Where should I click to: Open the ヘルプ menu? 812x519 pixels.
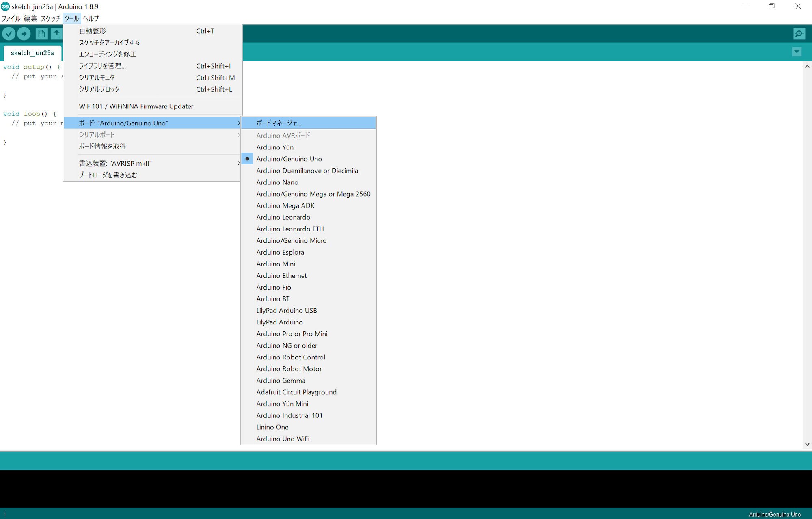coord(91,18)
